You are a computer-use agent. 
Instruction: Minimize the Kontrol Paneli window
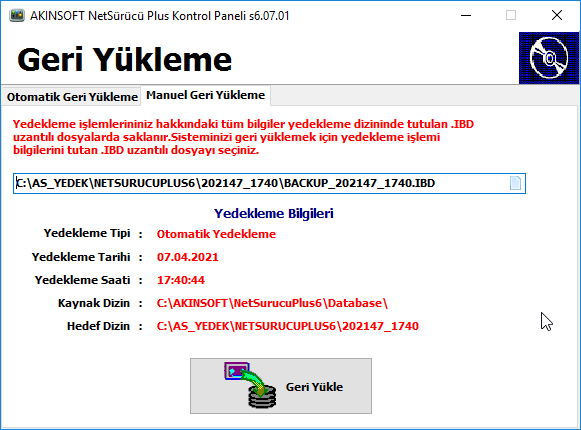point(466,16)
